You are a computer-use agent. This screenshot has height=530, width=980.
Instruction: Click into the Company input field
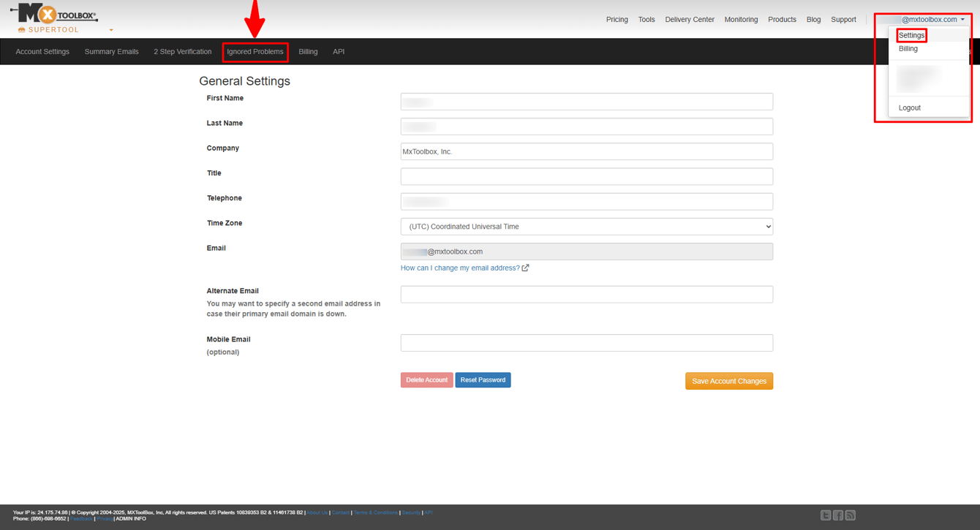tap(587, 151)
